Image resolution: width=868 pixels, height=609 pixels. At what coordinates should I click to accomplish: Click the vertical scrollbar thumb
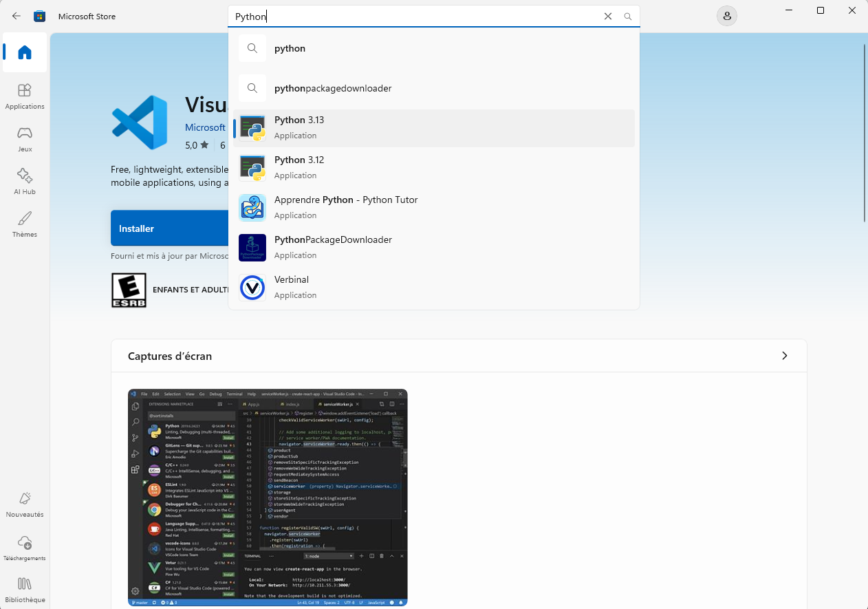pyautogui.click(x=865, y=133)
